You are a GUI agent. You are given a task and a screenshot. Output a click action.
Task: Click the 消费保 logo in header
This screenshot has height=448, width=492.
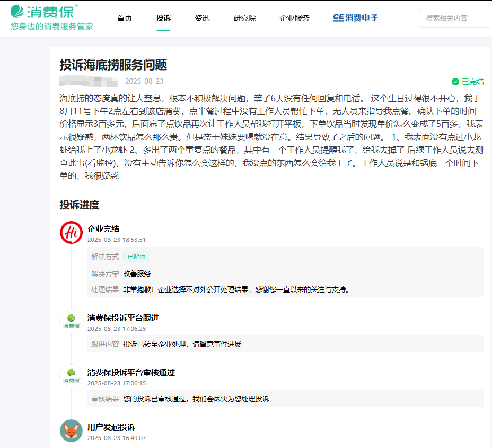click(44, 12)
